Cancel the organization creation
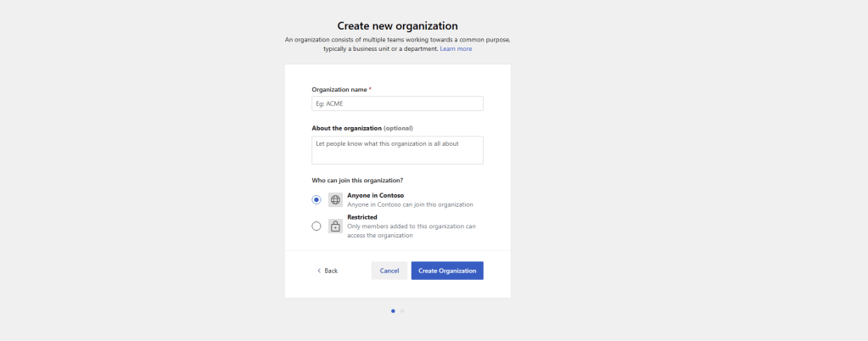The image size is (868, 341). click(389, 271)
